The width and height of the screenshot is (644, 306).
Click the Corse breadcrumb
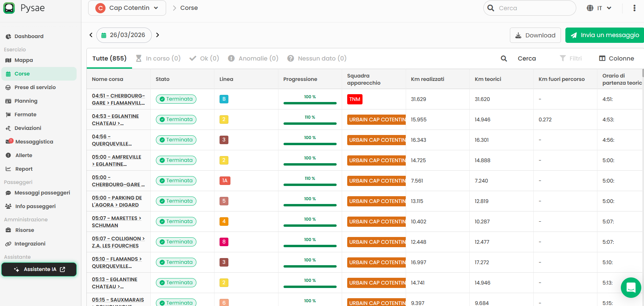coord(189,8)
